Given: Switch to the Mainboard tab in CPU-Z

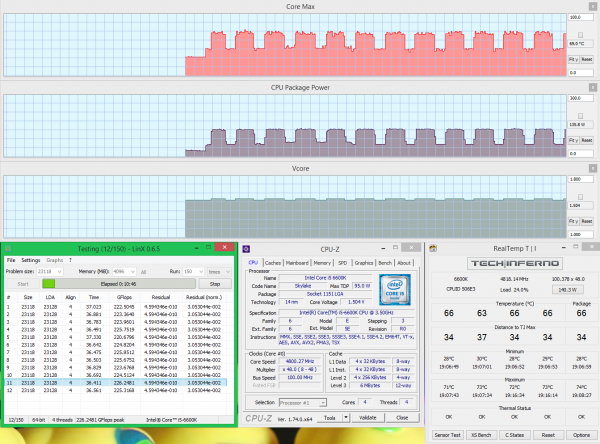Looking at the screenshot, I should (297, 263).
